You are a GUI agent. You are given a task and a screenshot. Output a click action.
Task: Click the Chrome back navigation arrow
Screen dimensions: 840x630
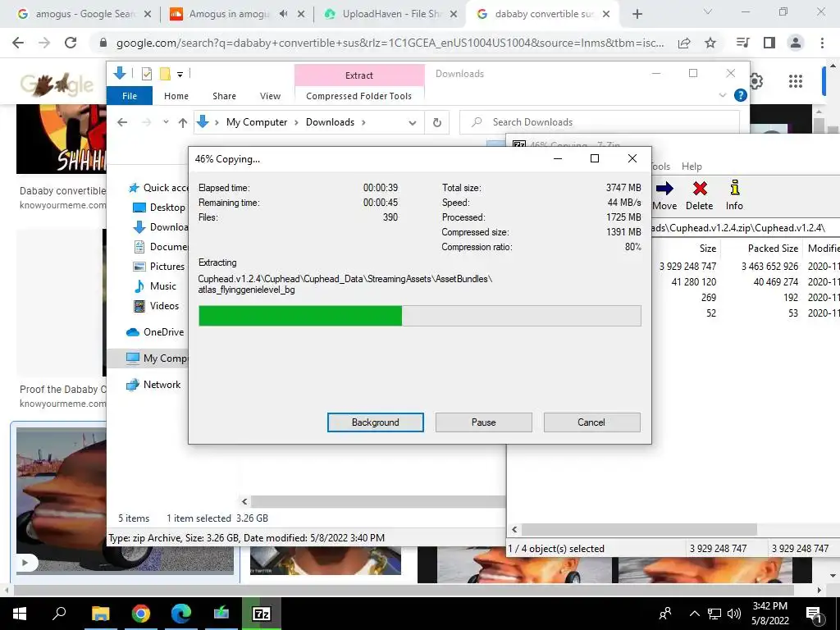(x=18, y=43)
